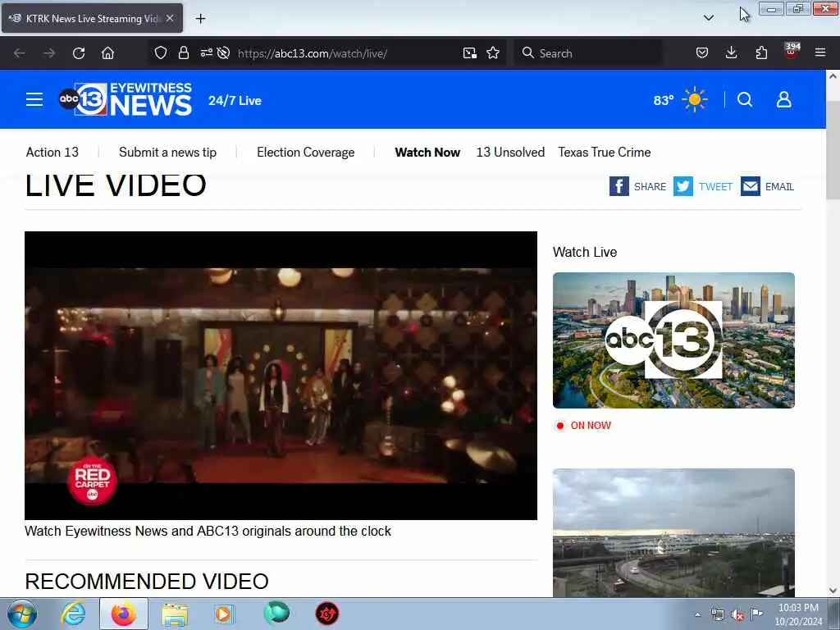The image size is (840, 630).
Task: Open the site hamburger menu
Action: pos(34,99)
